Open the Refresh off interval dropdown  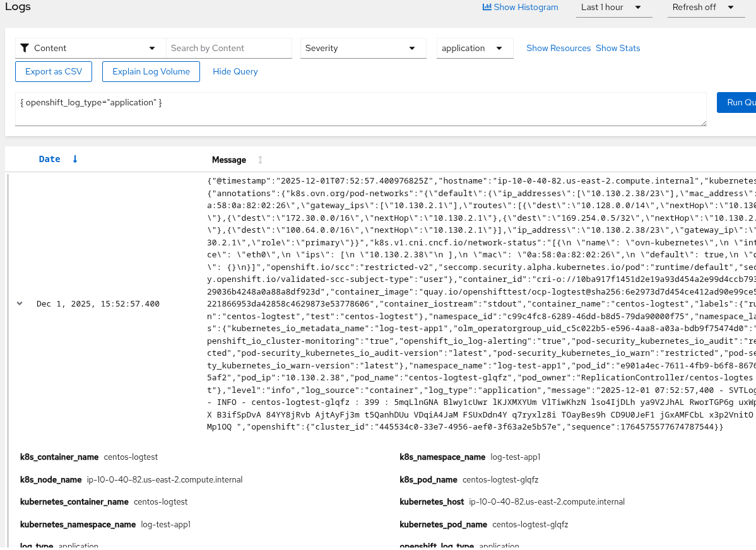tap(706, 8)
